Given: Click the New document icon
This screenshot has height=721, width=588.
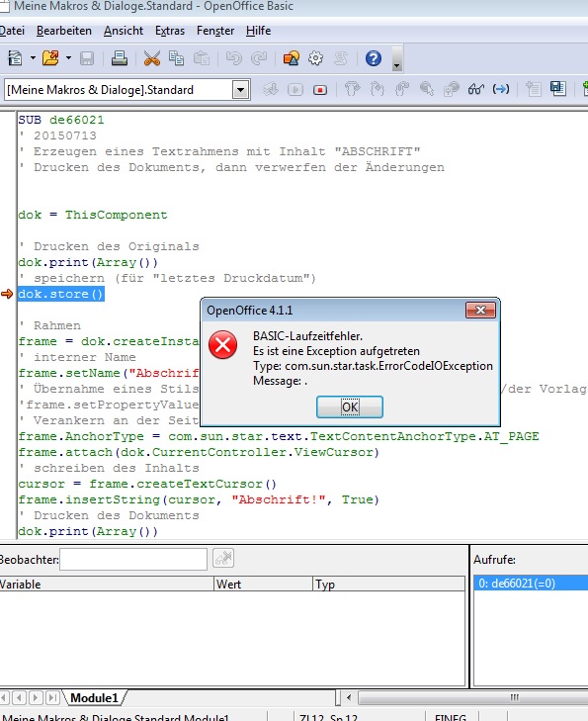Looking at the screenshot, I should coord(15,58).
